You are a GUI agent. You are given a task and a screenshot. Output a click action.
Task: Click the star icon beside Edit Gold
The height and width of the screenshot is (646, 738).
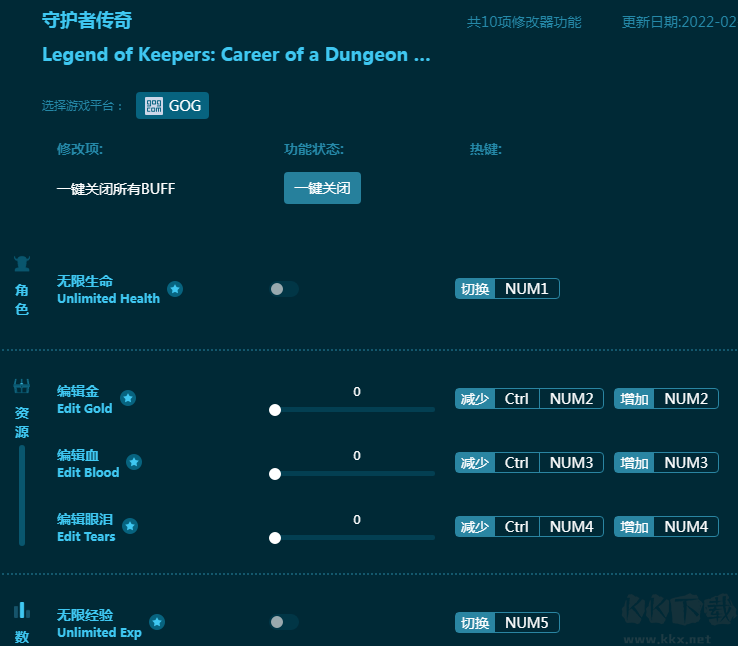point(128,398)
